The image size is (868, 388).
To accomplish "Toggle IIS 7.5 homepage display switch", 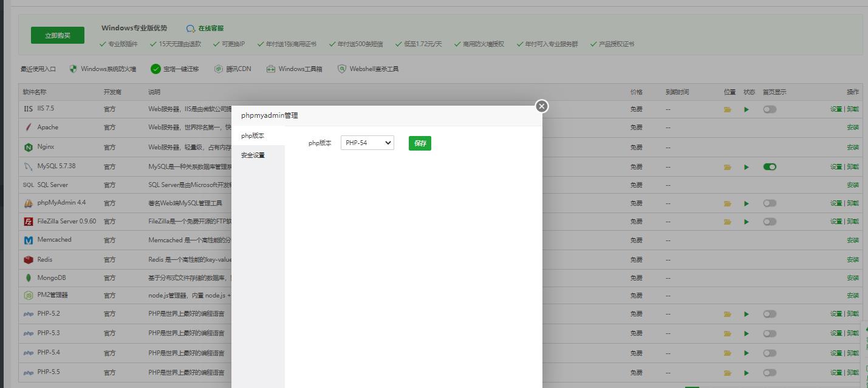I will (x=770, y=109).
